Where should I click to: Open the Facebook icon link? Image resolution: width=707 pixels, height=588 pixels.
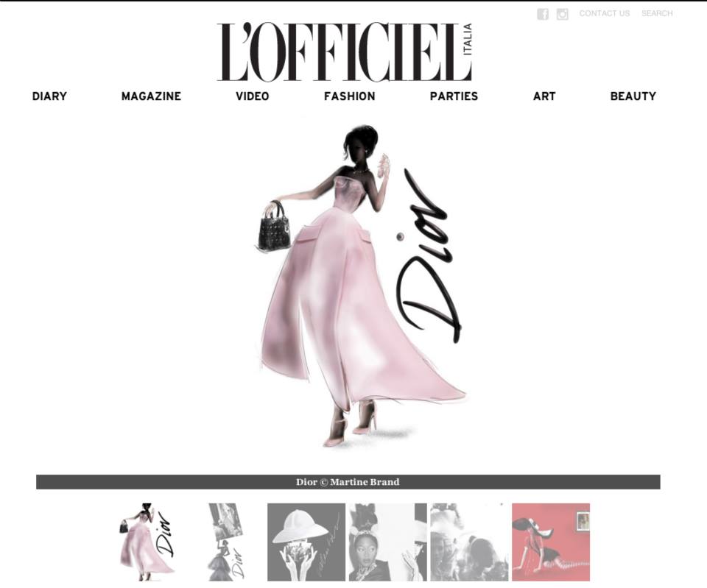pos(543,14)
